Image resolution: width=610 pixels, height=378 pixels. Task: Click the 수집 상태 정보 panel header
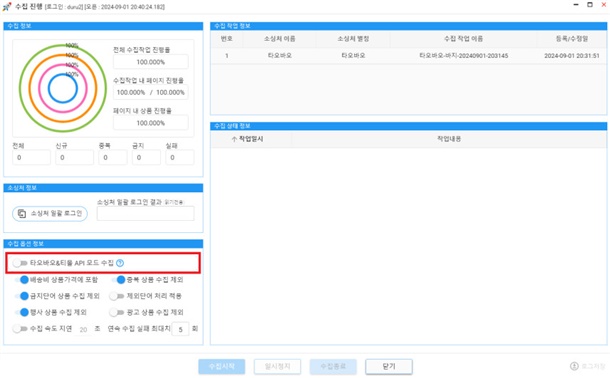click(408, 126)
